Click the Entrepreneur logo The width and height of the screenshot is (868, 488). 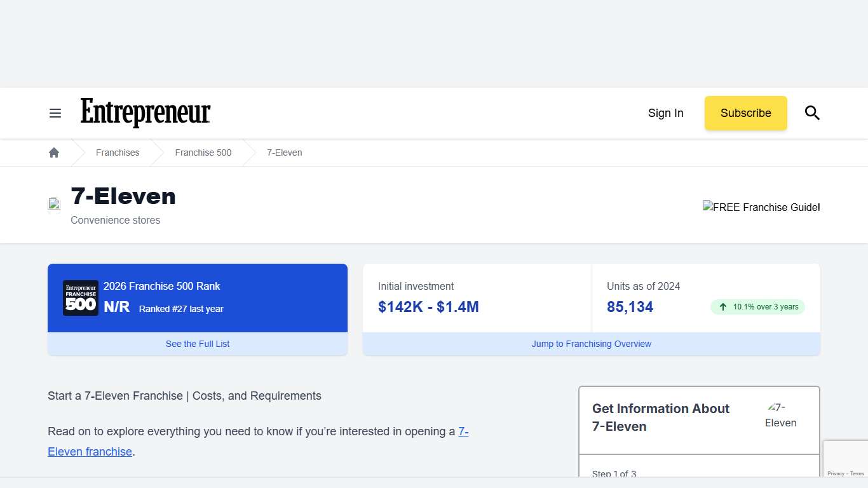[146, 113]
